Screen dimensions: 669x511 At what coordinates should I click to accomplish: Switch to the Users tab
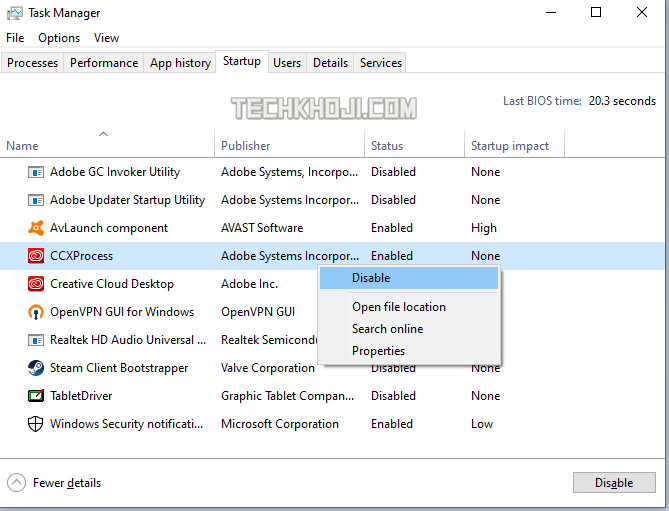click(x=287, y=63)
